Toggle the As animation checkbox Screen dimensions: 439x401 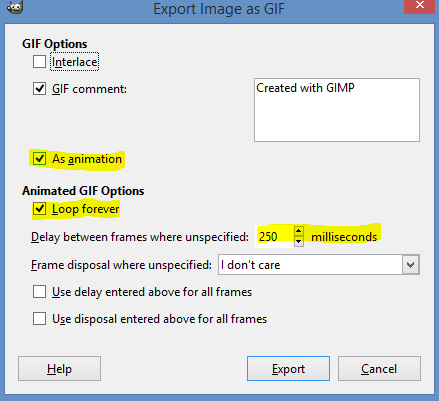tap(39, 159)
